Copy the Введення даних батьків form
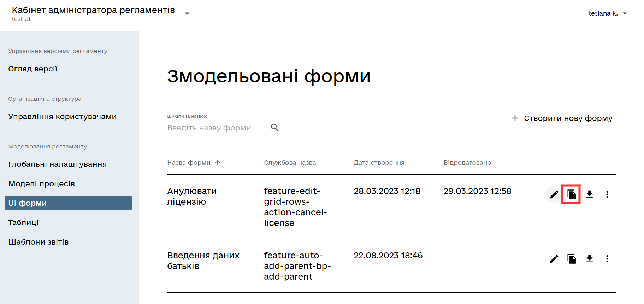Image resolution: width=644 pixels, height=304 pixels. pyautogui.click(x=571, y=259)
